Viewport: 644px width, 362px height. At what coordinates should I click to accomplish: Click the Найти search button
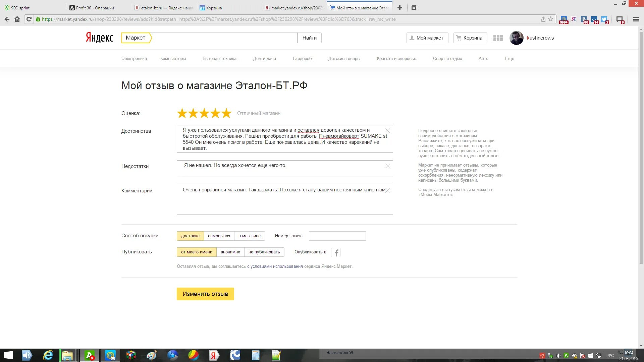click(x=309, y=38)
